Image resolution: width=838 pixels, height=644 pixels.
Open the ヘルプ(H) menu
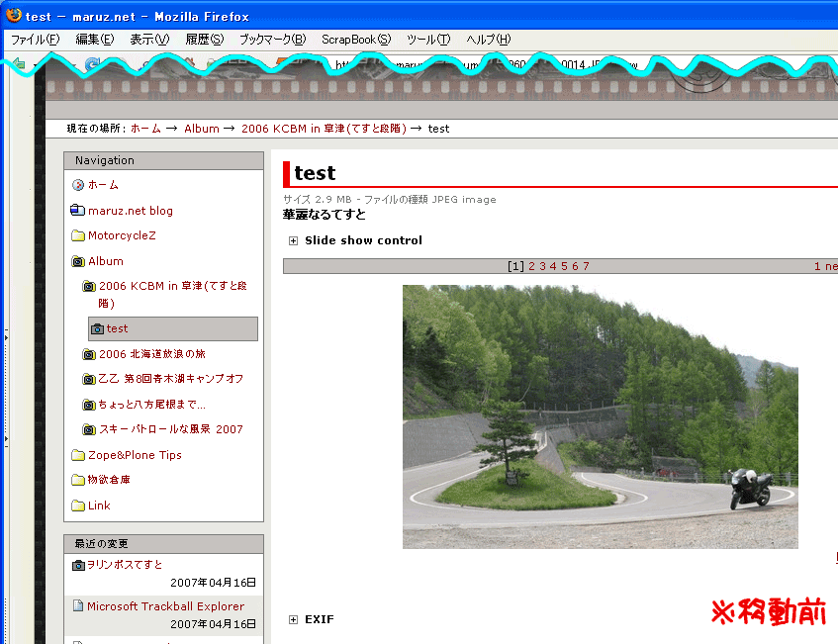pyautogui.click(x=489, y=40)
